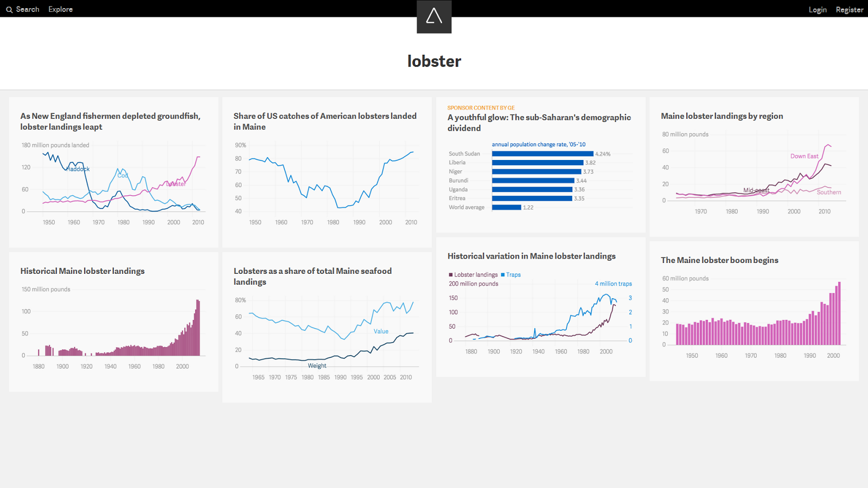Open the Explore menu item

(60, 9)
